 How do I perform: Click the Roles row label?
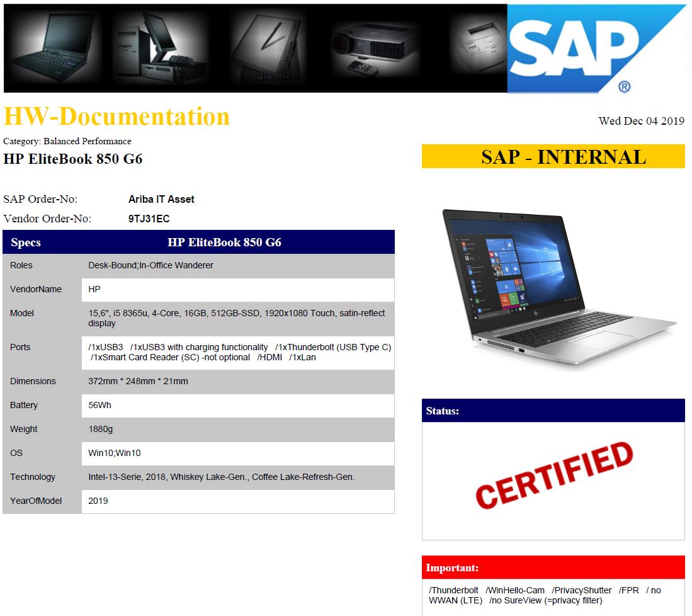click(x=21, y=265)
